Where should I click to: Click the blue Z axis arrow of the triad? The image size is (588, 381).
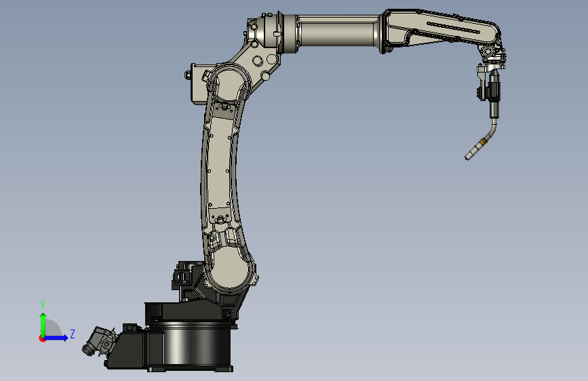[x=56, y=338]
